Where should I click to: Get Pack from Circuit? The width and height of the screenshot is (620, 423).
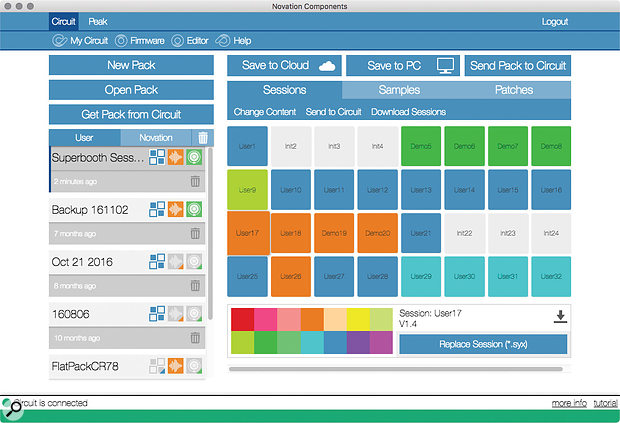[131, 114]
